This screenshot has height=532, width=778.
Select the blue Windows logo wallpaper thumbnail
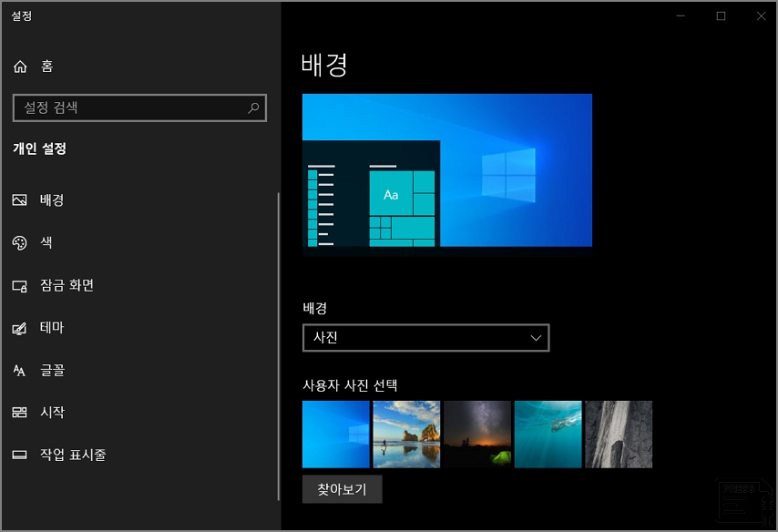[336, 435]
